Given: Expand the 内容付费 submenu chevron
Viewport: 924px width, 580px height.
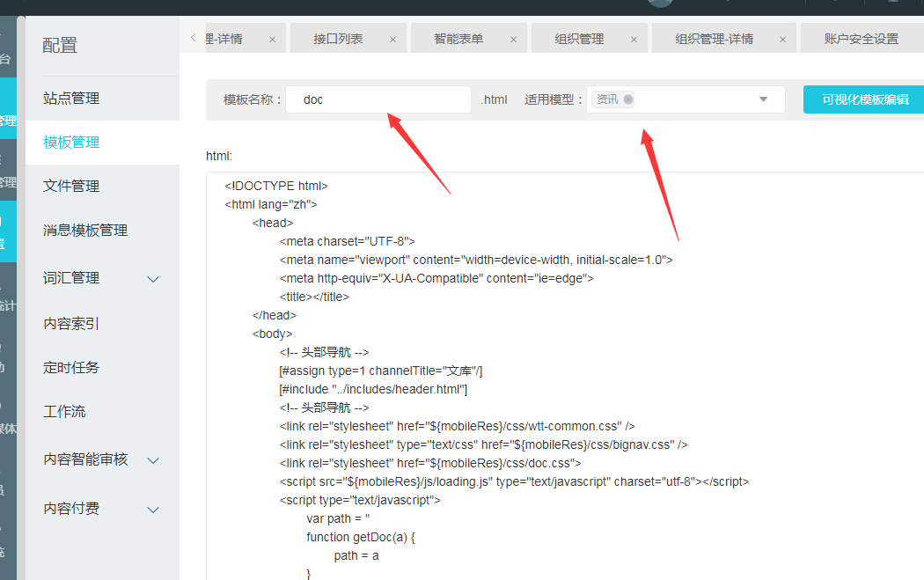Looking at the screenshot, I should [x=153, y=510].
